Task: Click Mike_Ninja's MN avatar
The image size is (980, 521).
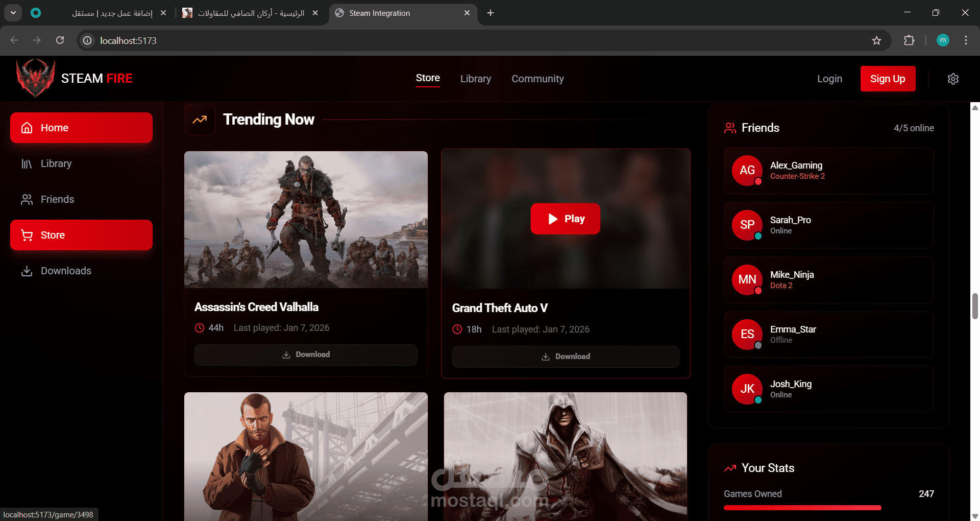Action: (747, 279)
